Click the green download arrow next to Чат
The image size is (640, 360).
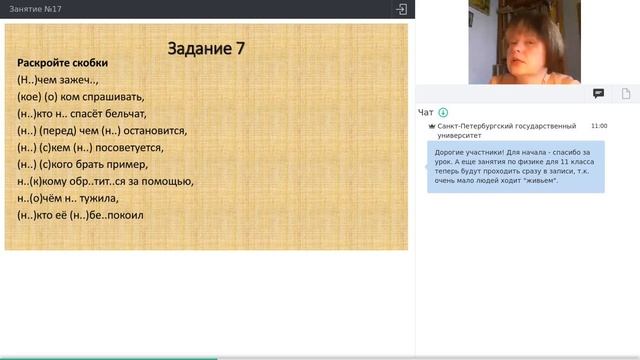443,112
